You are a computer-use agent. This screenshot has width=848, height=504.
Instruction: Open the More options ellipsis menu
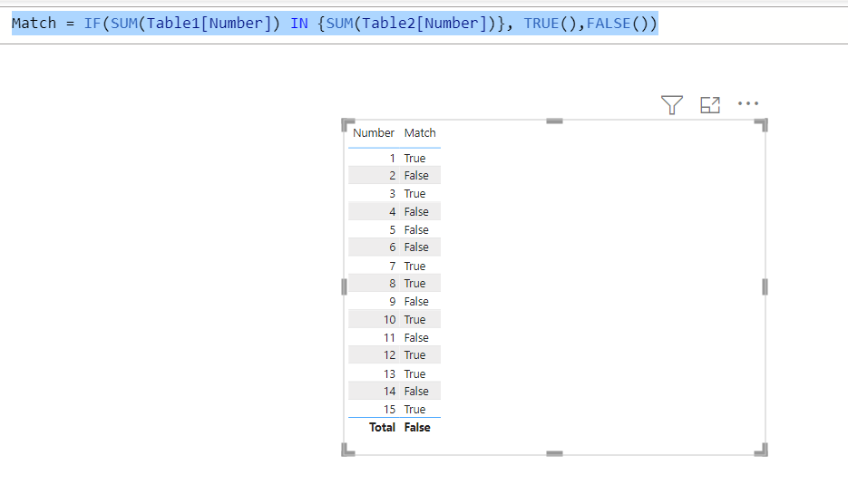click(748, 103)
